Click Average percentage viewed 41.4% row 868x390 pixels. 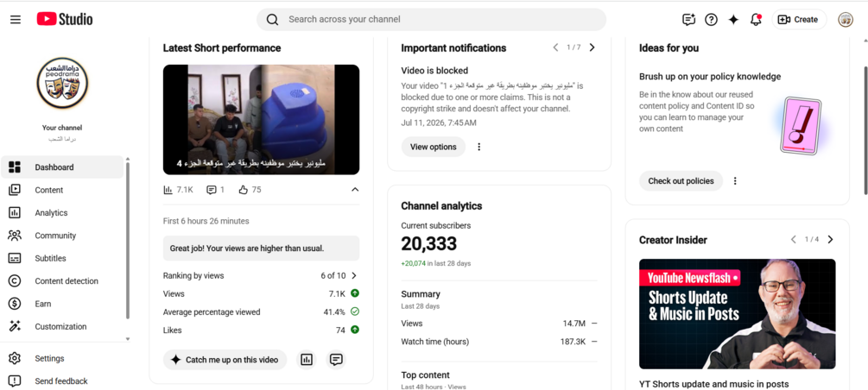pyautogui.click(x=262, y=312)
